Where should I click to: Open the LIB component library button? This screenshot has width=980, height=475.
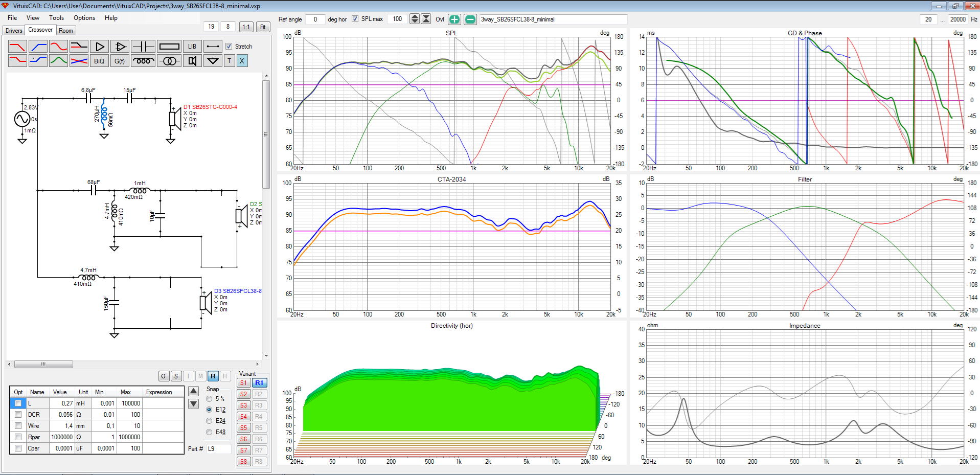coord(192,47)
